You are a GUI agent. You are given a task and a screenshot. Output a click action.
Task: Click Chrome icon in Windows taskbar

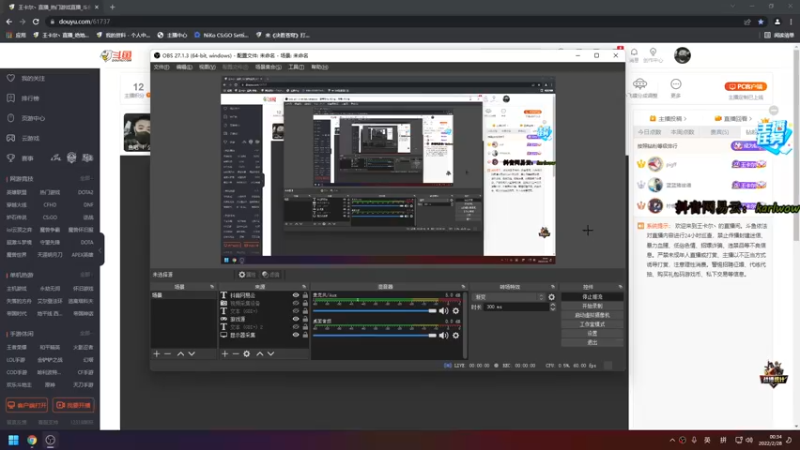click(32, 440)
